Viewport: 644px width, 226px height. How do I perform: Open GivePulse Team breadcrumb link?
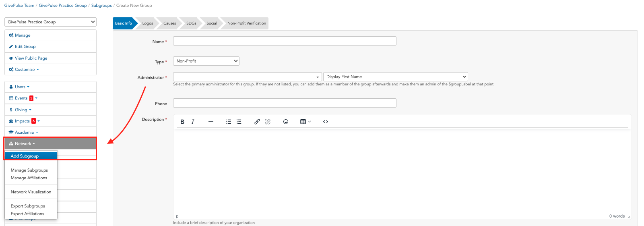point(19,5)
